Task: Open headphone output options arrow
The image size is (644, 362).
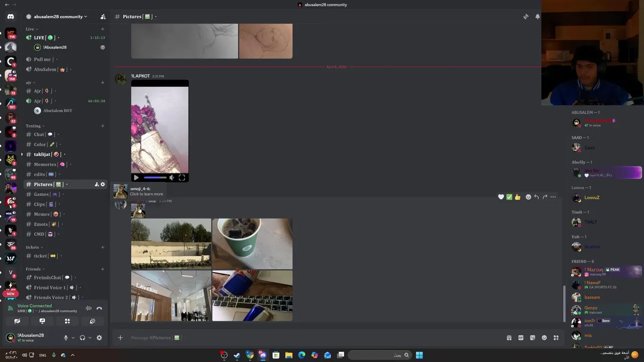Action: click(90, 338)
